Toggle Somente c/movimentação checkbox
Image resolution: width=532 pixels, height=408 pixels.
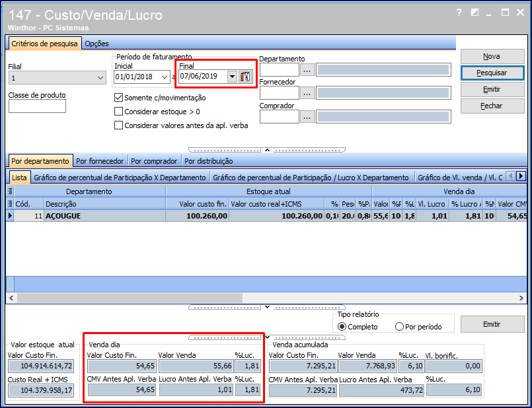118,98
